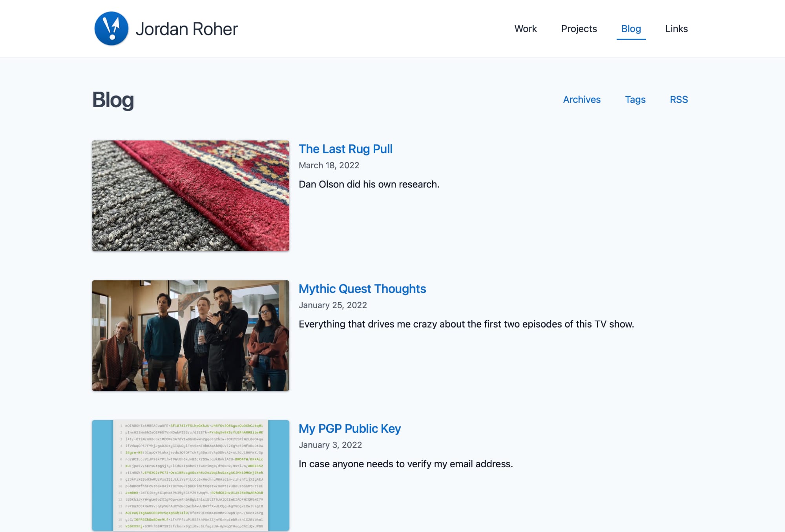The height and width of the screenshot is (532, 785).
Task: Click the Jordan Roher site logo icon
Action: click(111, 29)
